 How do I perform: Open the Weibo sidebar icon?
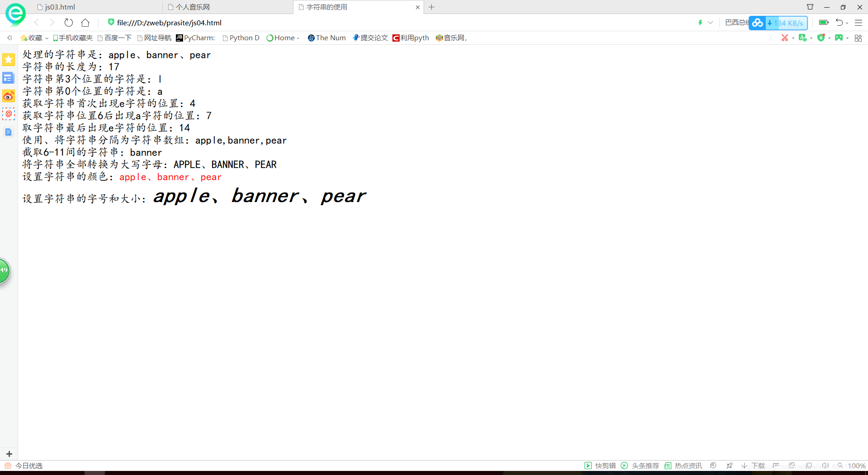(x=9, y=96)
